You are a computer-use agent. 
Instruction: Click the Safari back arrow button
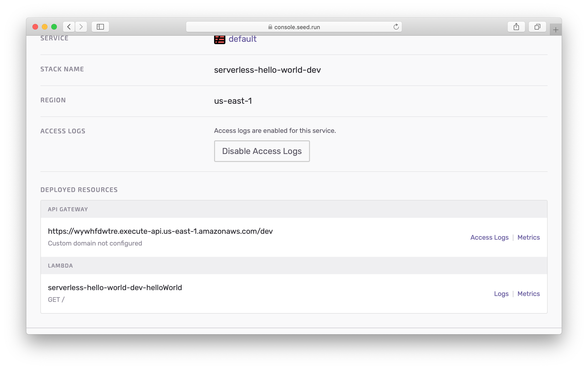click(69, 27)
